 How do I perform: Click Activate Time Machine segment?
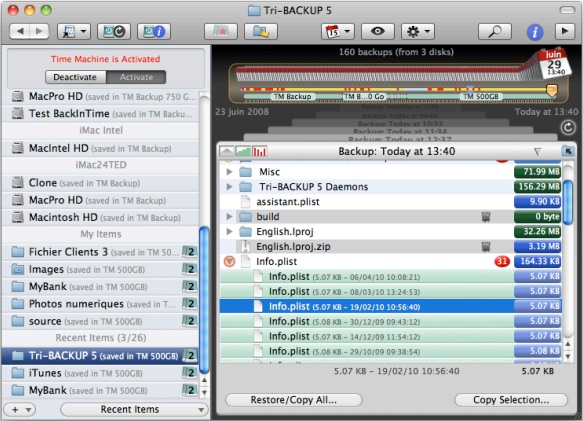coord(136,77)
